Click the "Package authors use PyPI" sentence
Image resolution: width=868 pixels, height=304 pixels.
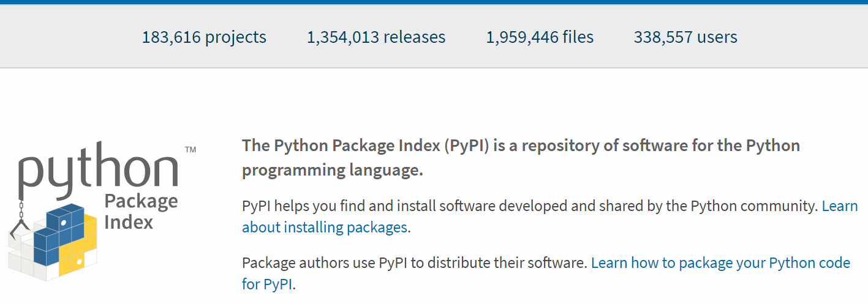pos(415,263)
